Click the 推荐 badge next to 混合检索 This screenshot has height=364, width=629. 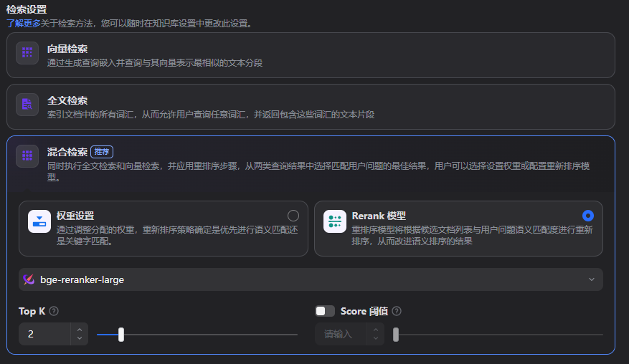pos(102,152)
